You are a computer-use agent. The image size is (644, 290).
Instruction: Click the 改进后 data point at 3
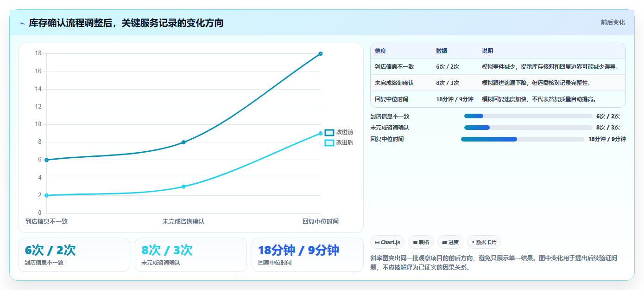(x=183, y=187)
